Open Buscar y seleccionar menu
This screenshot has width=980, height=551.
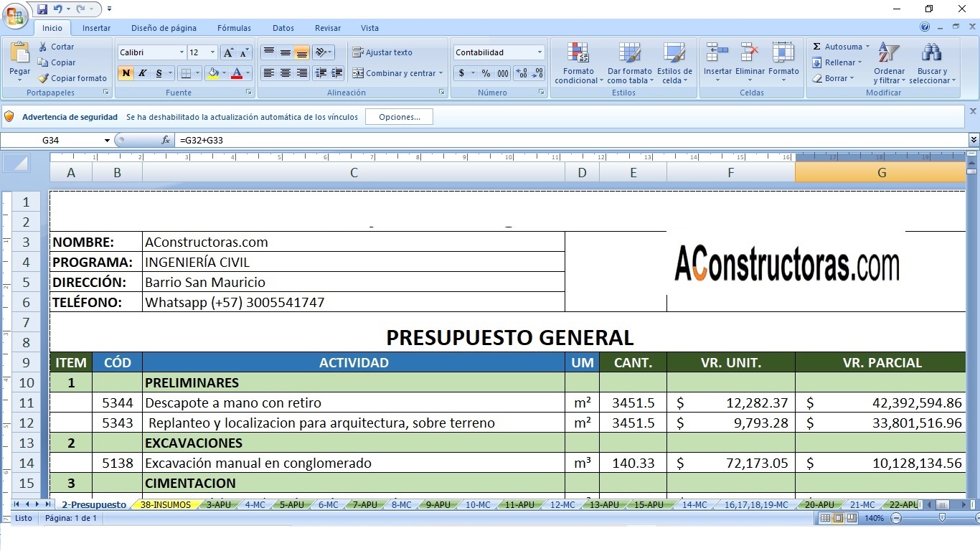932,63
